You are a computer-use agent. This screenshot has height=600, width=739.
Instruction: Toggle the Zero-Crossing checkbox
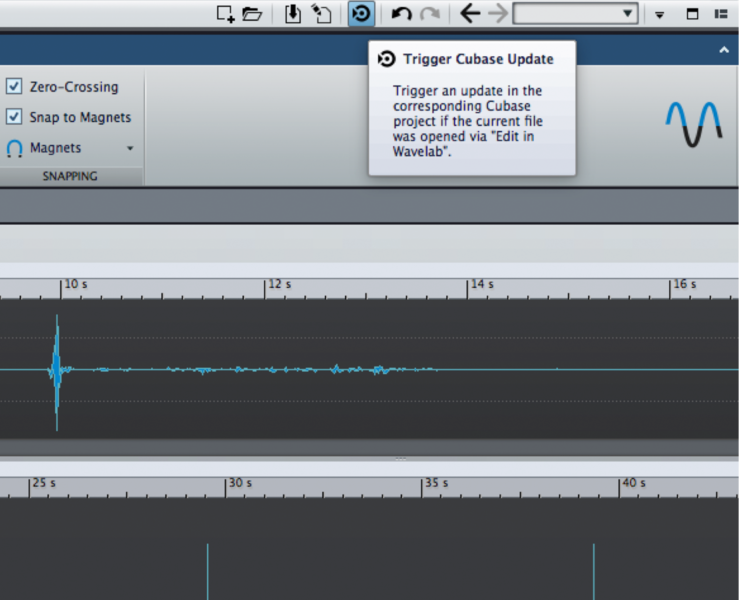(14, 86)
